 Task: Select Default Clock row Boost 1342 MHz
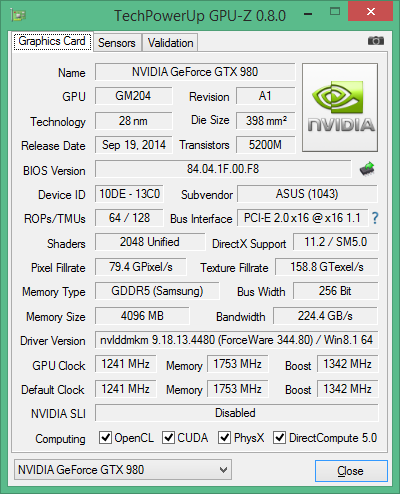point(348,389)
